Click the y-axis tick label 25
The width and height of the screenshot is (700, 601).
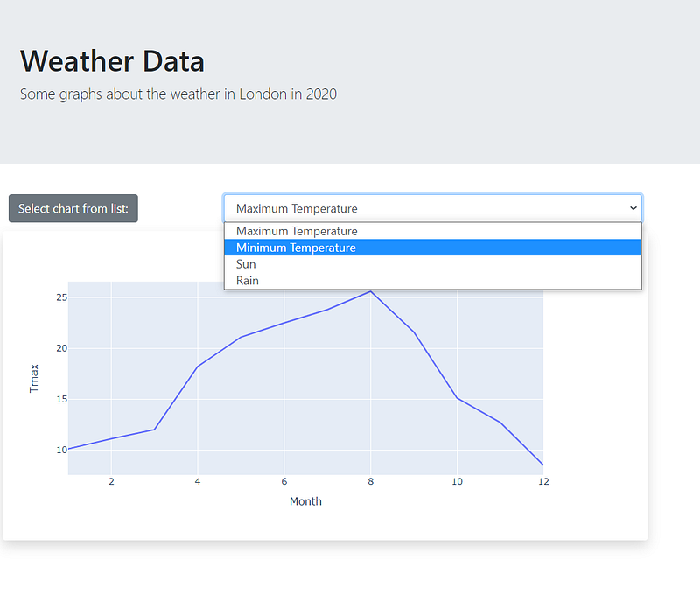point(61,297)
